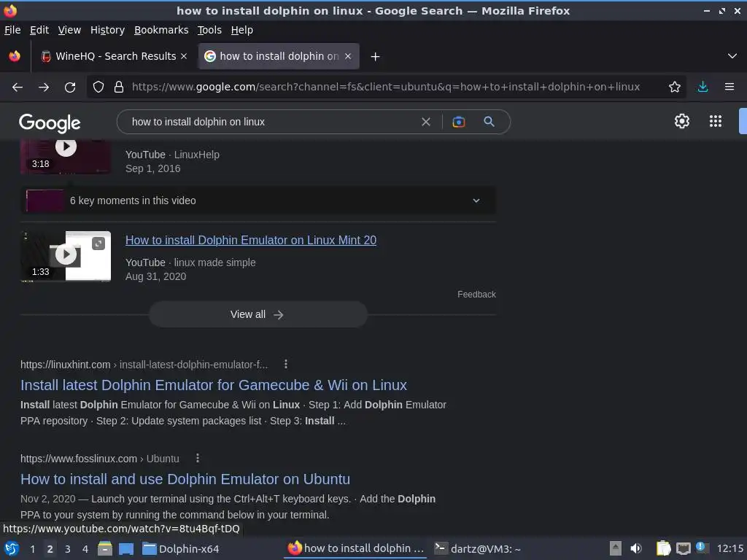
Task: Click the 12:15 taskbar clock
Action: [x=729, y=549]
